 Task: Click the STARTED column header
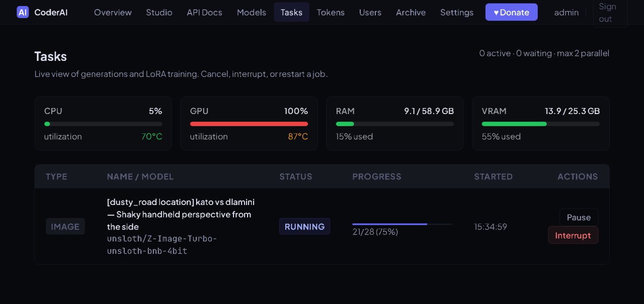493,176
